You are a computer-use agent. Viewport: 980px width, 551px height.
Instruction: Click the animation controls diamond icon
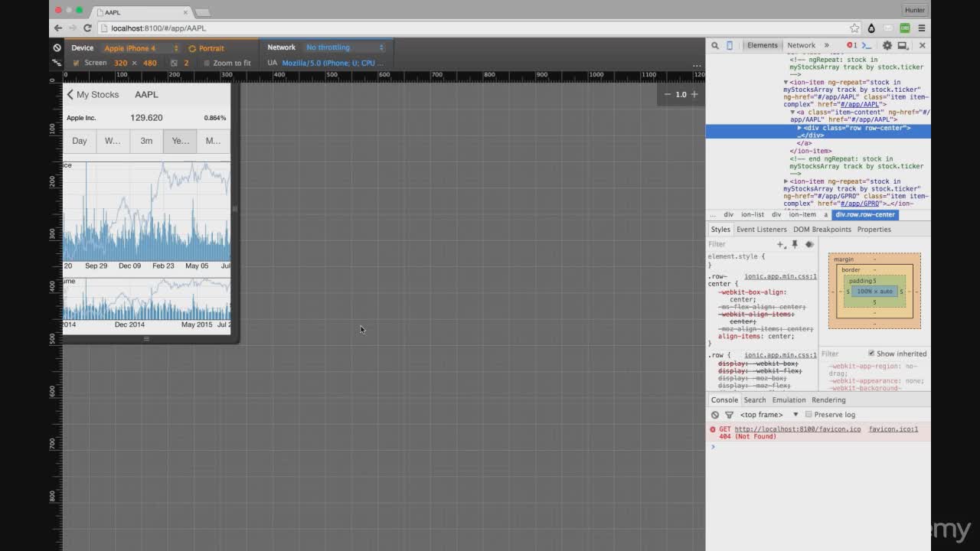point(809,244)
